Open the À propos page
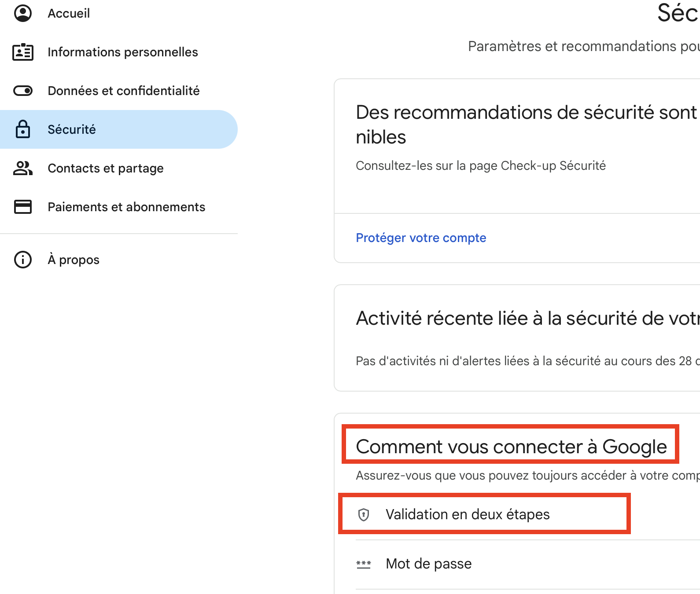700x594 pixels. (74, 260)
